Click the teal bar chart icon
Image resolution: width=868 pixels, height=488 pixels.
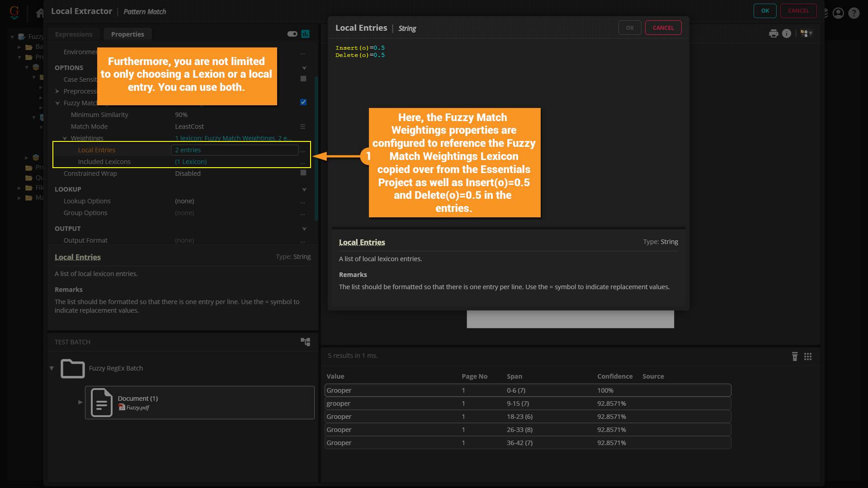point(306,34)
